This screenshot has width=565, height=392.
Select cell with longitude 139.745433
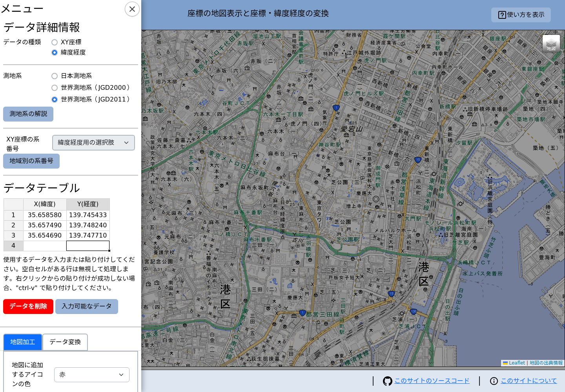(x=88, y=215)
